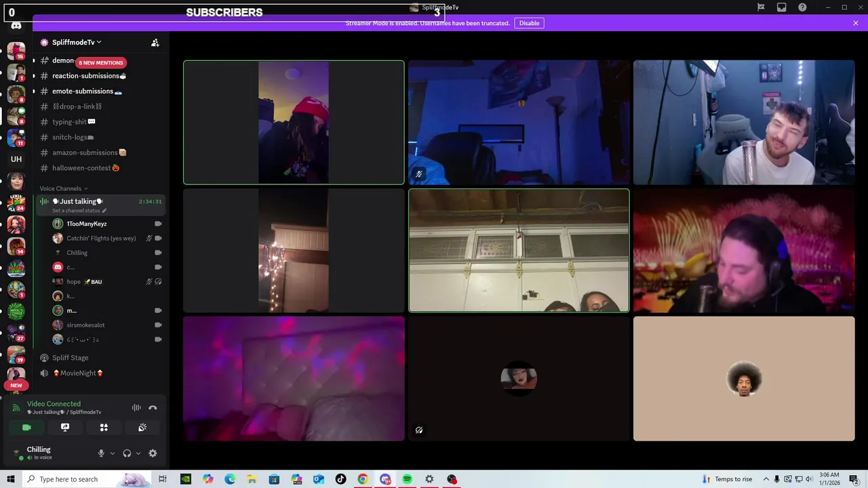Viewport: 868px width, 488px height.
Task: Dismiss the Streamer Mode banner
Action: [856, 23]
